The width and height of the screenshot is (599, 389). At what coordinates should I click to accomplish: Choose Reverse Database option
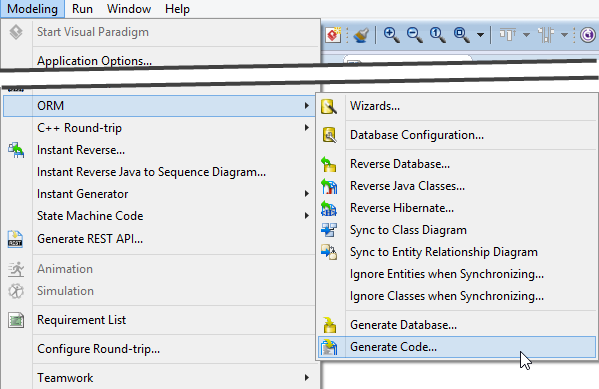[x=457, y=164]
